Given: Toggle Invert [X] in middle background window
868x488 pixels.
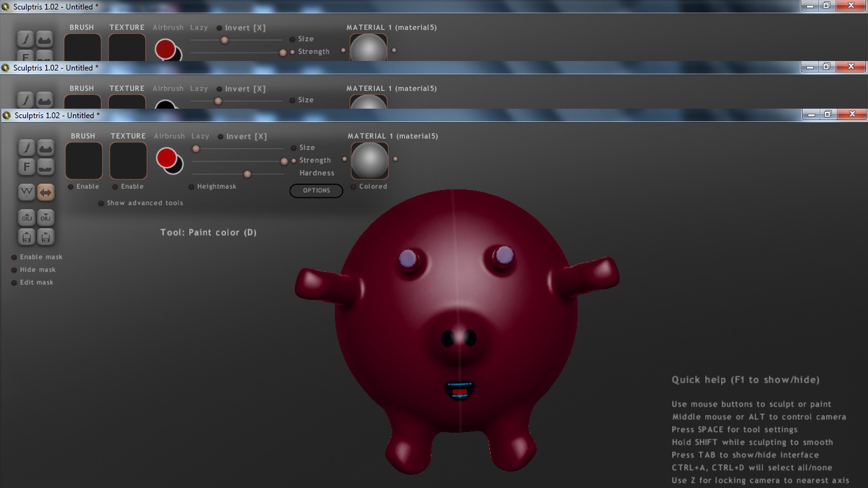Looking at the screenshot, I should (241, 89).
